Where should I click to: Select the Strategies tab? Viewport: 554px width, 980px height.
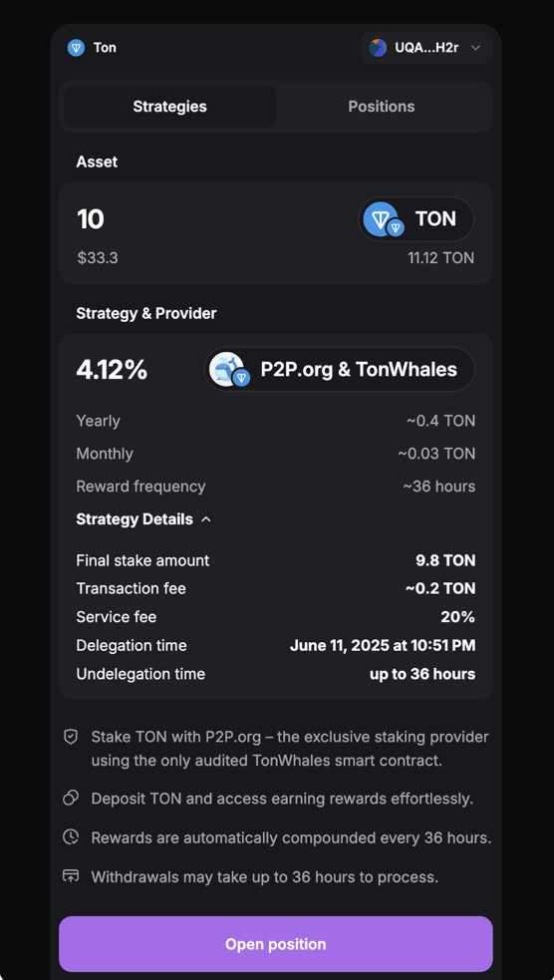pyautogui.click(x=169, y=107)
